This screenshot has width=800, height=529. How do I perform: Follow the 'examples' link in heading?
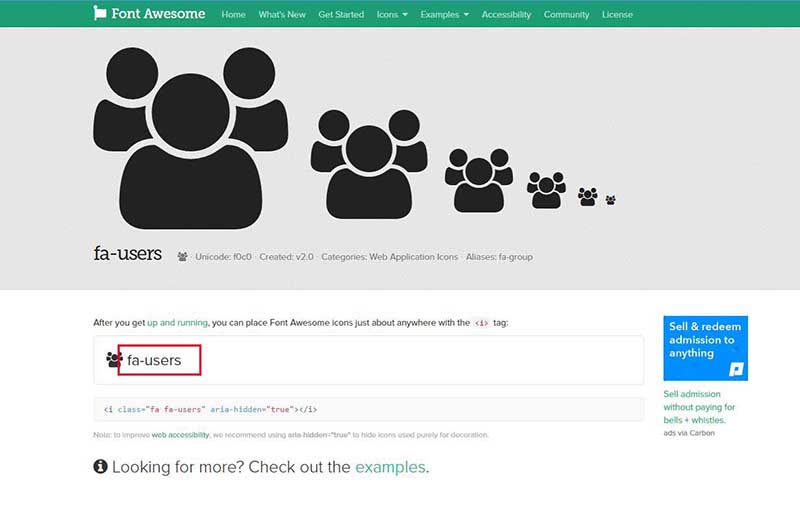click(390, 467)
